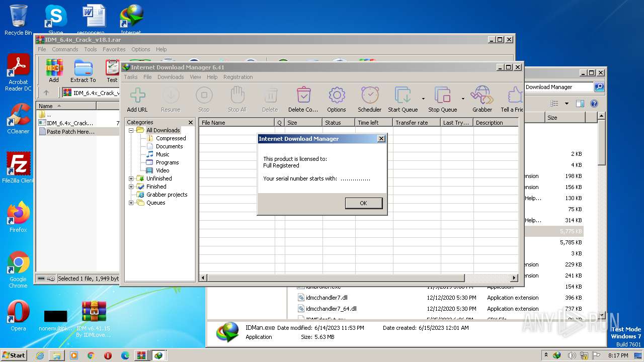644x362 pixels.
Task: Click OK in license dialog
Action: pos(364,203)
